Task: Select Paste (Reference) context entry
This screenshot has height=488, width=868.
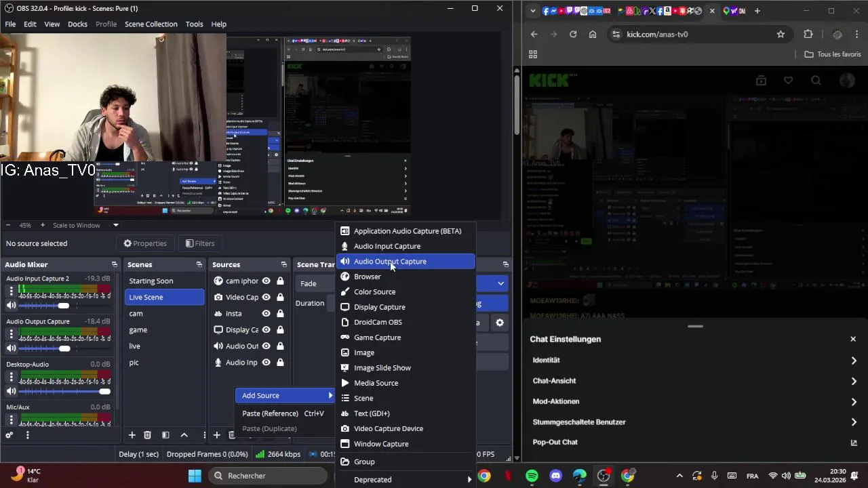Action: [285, 413]
